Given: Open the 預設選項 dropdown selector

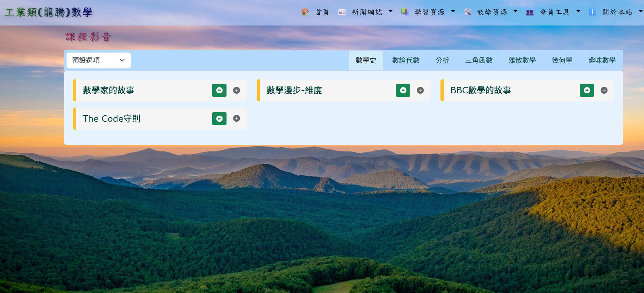Looking at the screenshot, I should pos(98,60).
